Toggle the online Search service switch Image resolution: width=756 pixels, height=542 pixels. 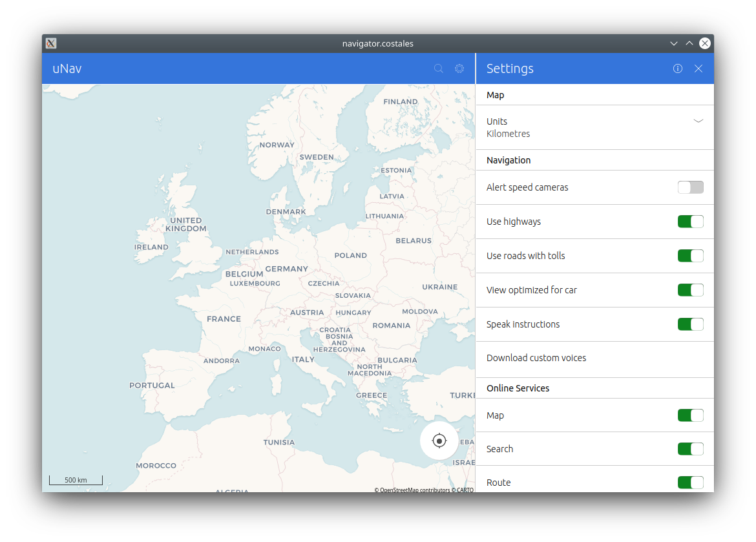tap(691, 449)
